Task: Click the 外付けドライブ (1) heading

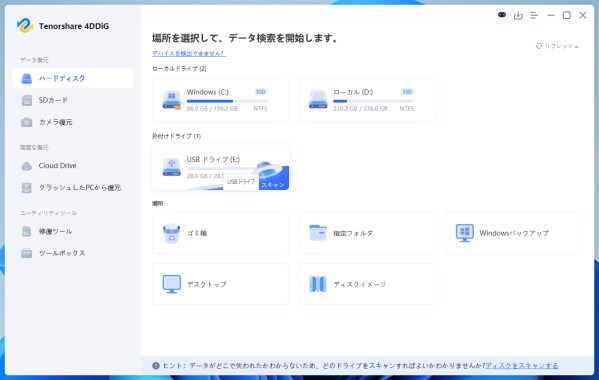Action: [x=176, y=136]
